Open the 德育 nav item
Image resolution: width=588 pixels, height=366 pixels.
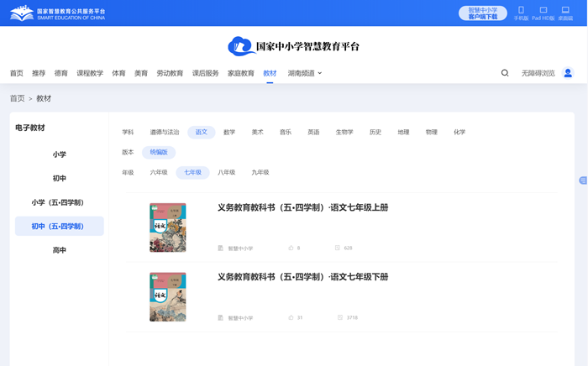tap(60, 73)
